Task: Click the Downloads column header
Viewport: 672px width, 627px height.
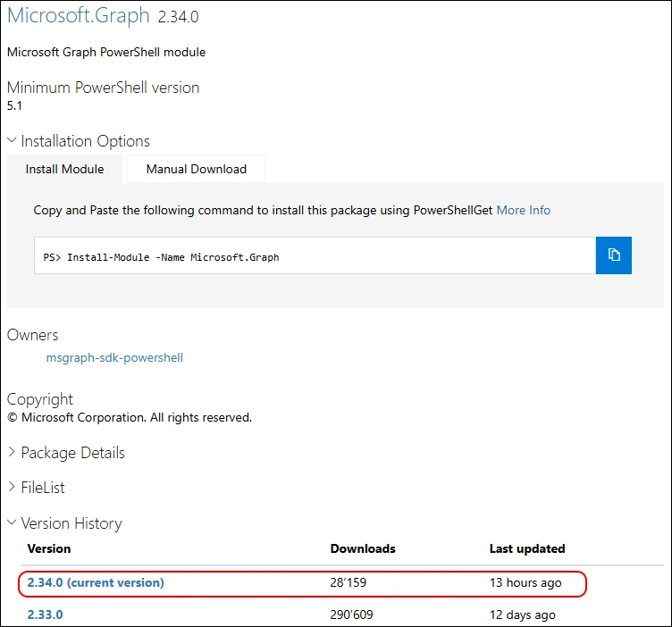Action: [363, 548]
